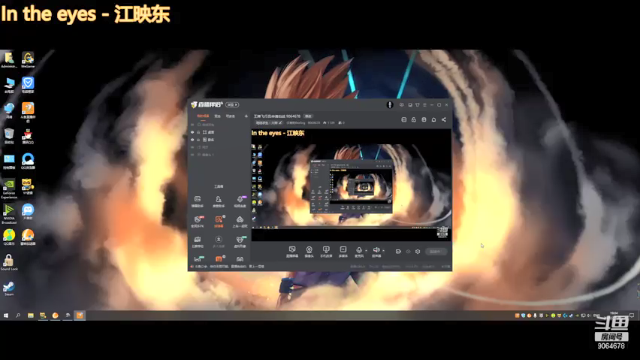Toggle lock icon on the third source row
The image size is (640, 360).
click(199, 140)
